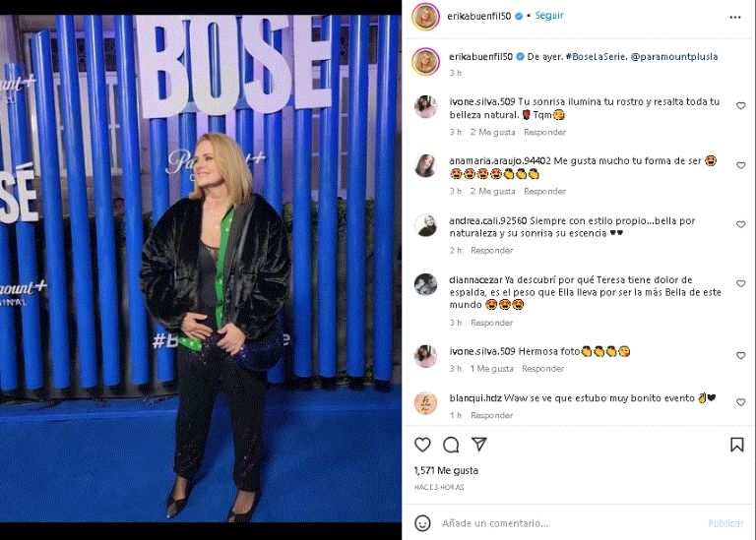The image size is (756, 540).
Task: Open the three-dots more options menu
Action: tap(734, 18)
